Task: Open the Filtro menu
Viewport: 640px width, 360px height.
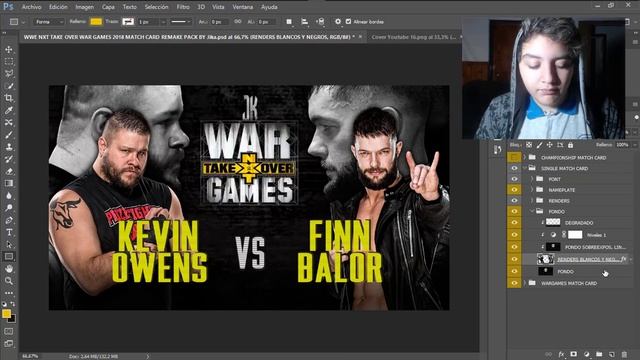Action: (183, 7)
